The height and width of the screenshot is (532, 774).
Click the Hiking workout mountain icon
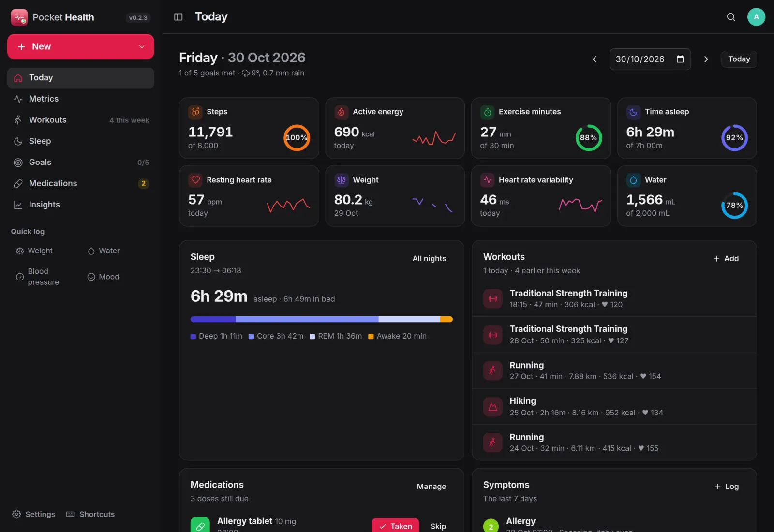point(493,407)
